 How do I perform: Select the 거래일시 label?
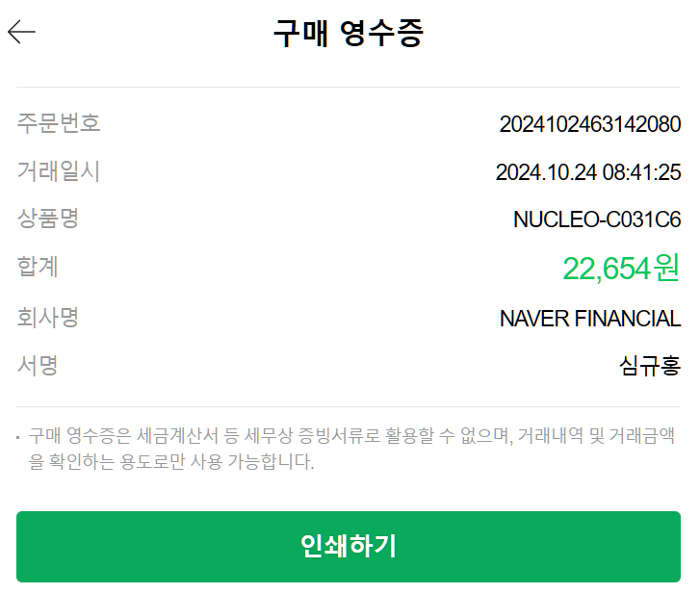(59, 171)
